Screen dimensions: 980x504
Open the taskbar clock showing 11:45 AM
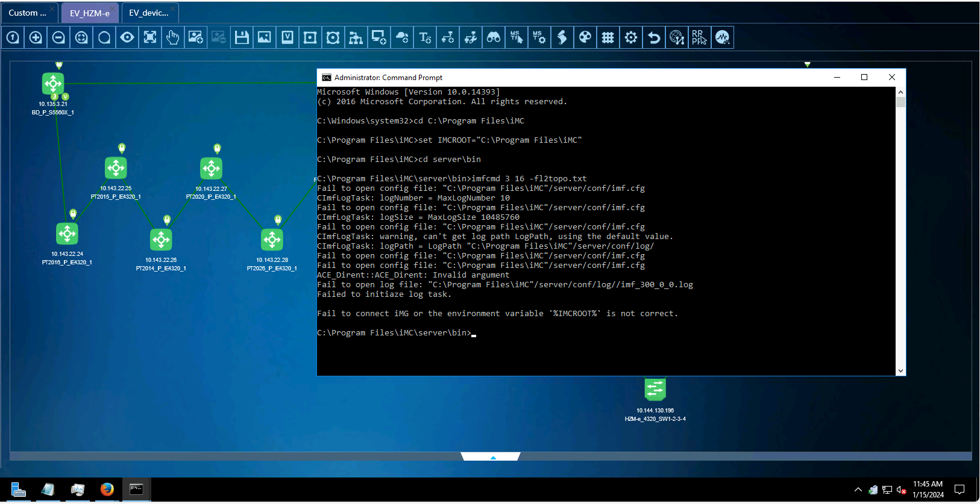click(928, 490)
